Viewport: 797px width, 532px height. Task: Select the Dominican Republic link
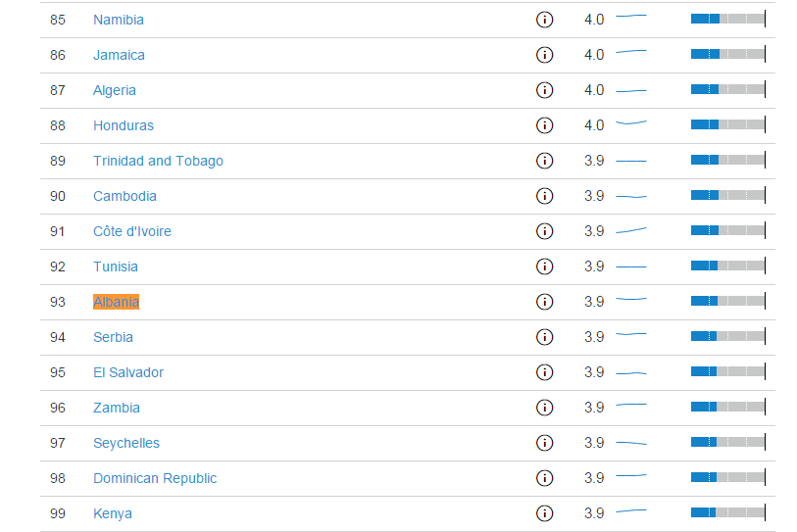[x=155, y=479]
